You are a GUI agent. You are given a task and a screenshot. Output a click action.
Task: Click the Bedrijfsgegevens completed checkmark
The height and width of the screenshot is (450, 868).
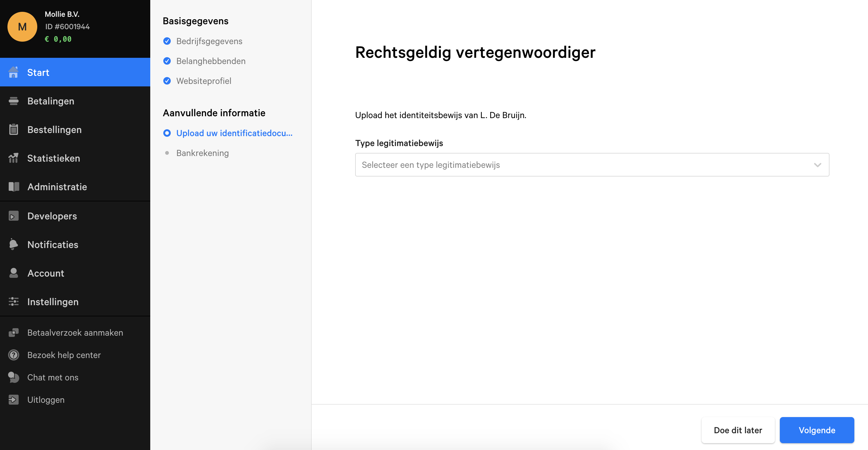click(167, 41)
